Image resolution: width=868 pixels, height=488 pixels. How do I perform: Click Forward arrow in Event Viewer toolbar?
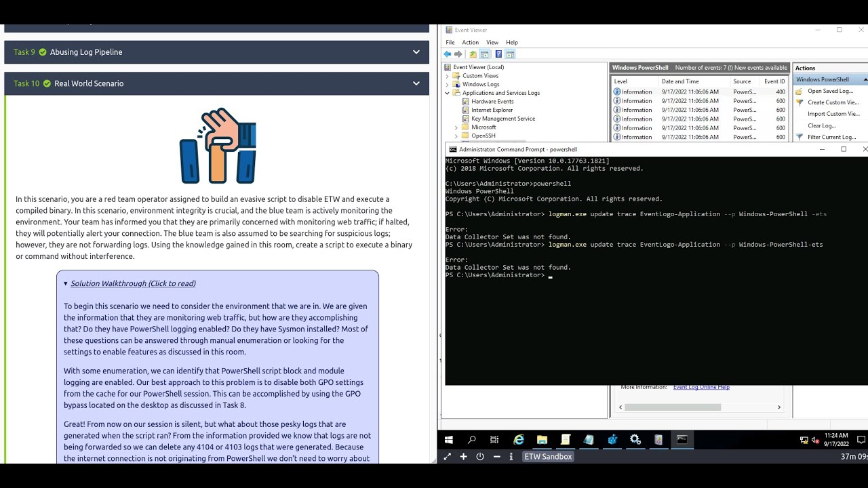(458, 54)
